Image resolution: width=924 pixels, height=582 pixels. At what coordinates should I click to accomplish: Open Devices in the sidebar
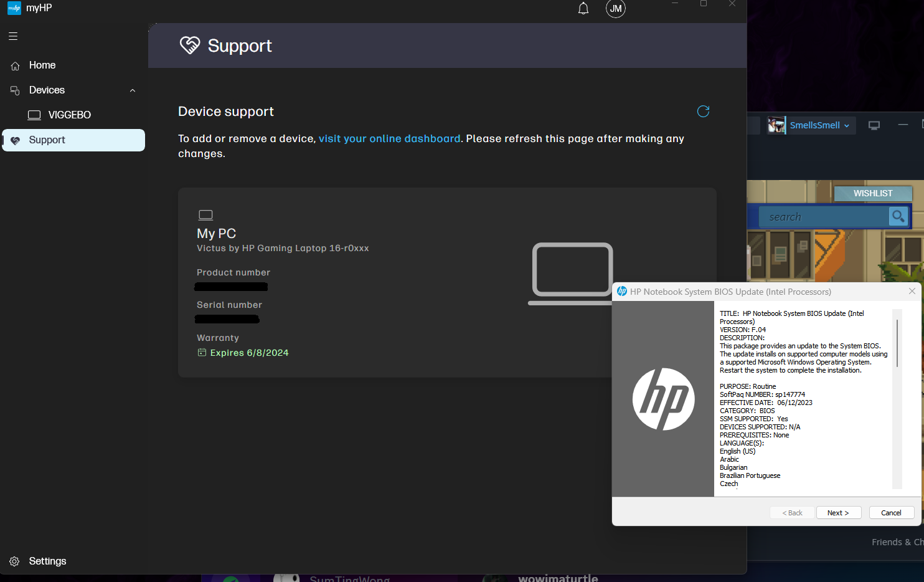(x=47, y=90)
